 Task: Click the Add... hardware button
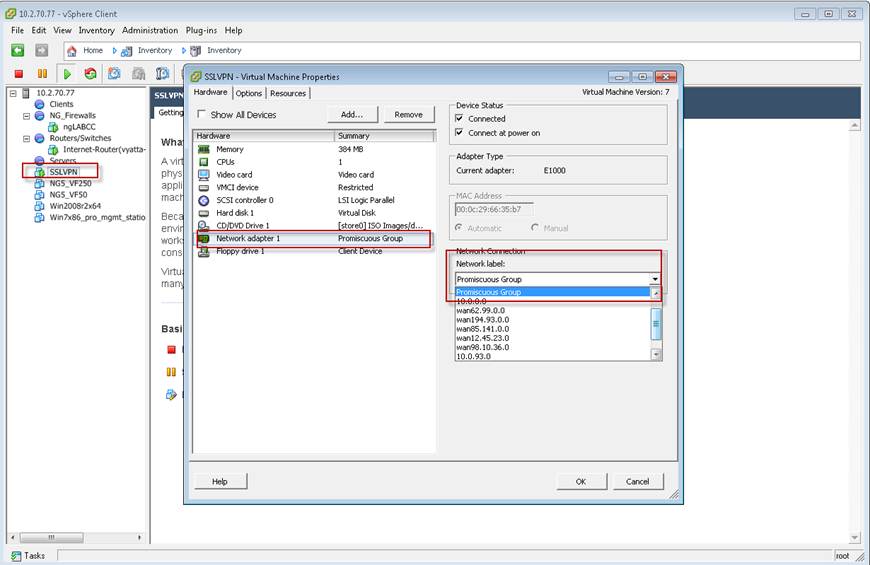(x=352, y=114)
